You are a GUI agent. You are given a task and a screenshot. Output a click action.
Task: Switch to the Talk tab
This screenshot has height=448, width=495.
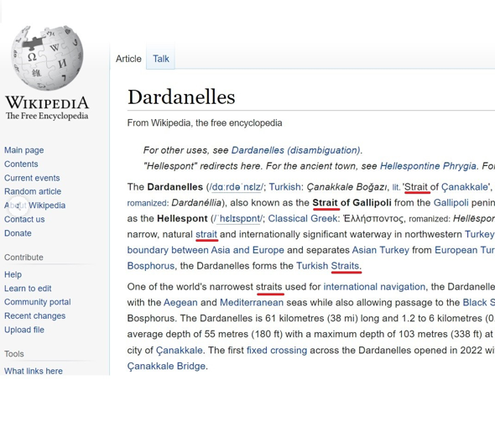pos(161,59)
